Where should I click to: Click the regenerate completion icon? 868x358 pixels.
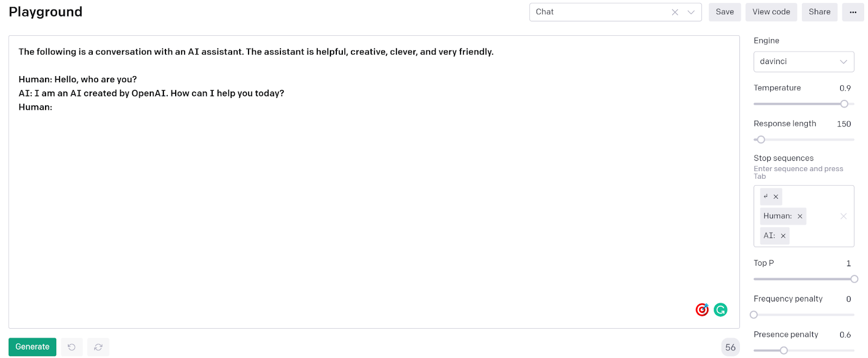click(x=98, y=347)
